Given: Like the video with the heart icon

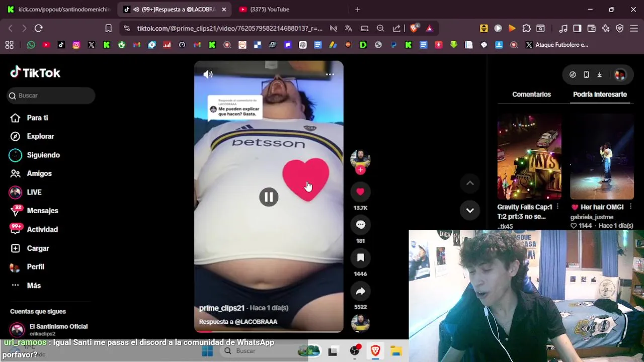Looking at the screenshot, I should click(360, 192).
